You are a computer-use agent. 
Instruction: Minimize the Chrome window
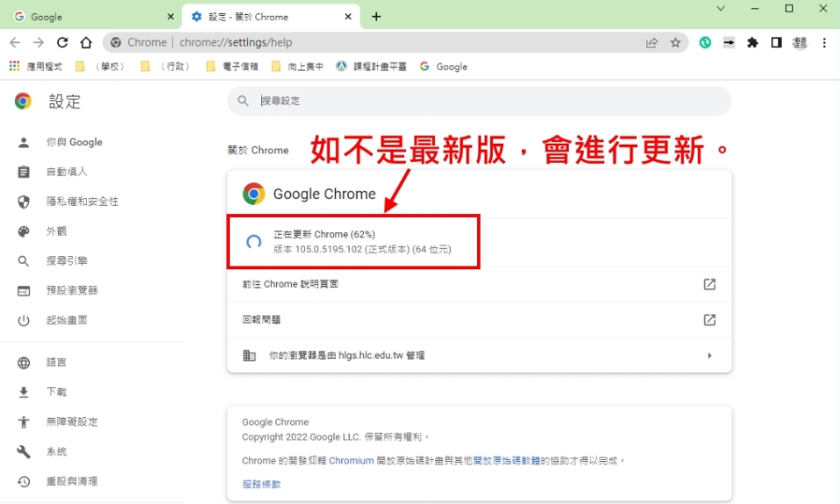click(x=755, y=9)
